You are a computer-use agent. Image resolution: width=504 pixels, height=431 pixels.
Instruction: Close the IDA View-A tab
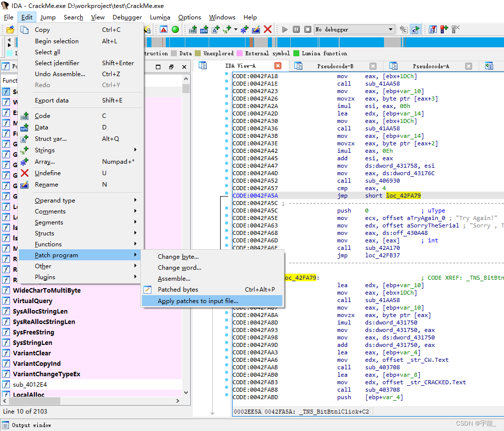coord(278,66)
